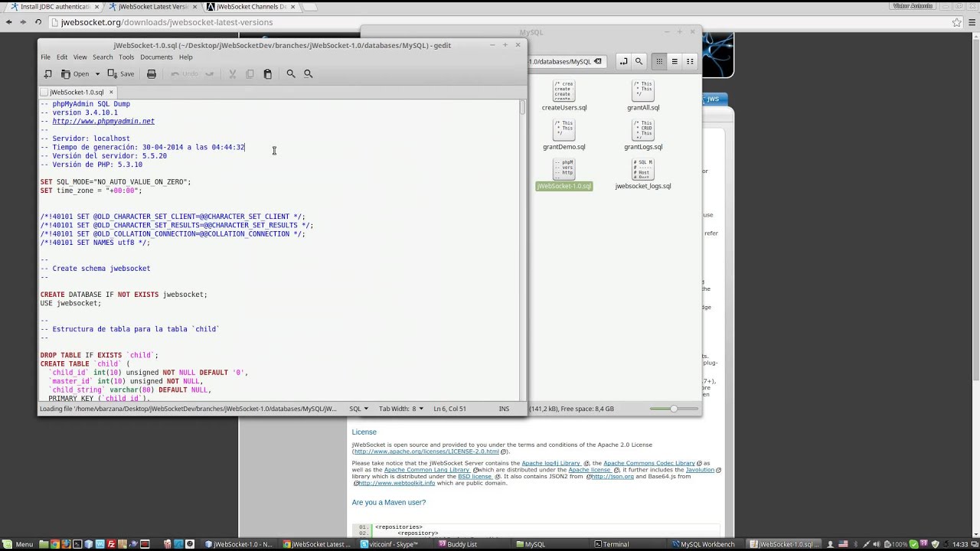This screenshot has width=980, height=551.
Task: Open the Tab Width dropdown in status bar
Action: [x=401, y=409]
